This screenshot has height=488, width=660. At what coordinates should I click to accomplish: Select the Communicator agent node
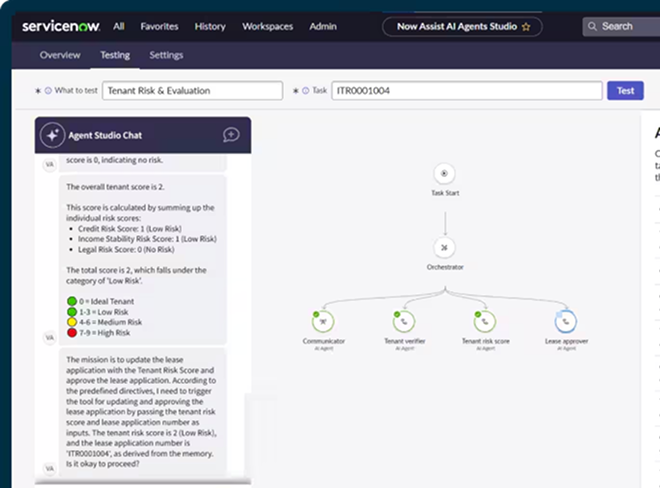point(323,322)
